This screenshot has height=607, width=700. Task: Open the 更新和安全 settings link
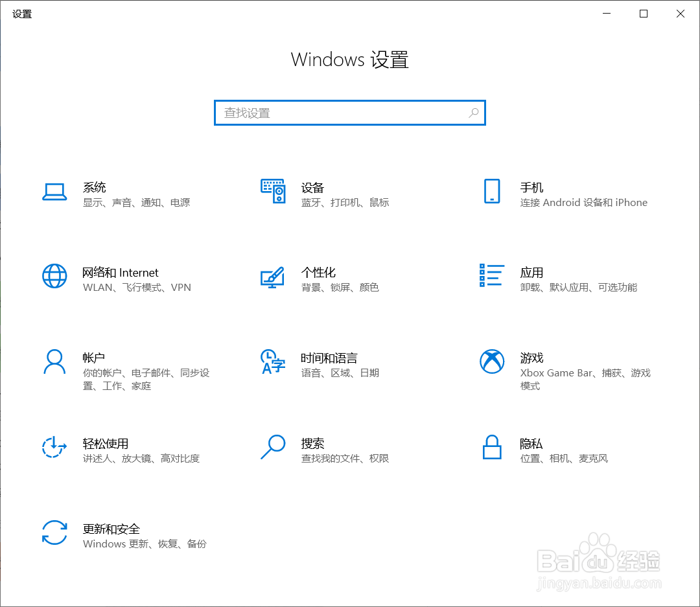[111, 529]
